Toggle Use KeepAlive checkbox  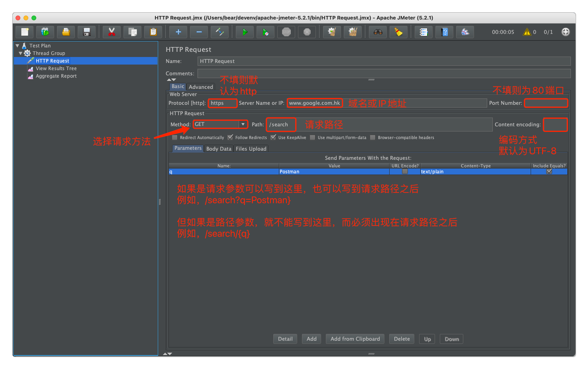(273, 137)
